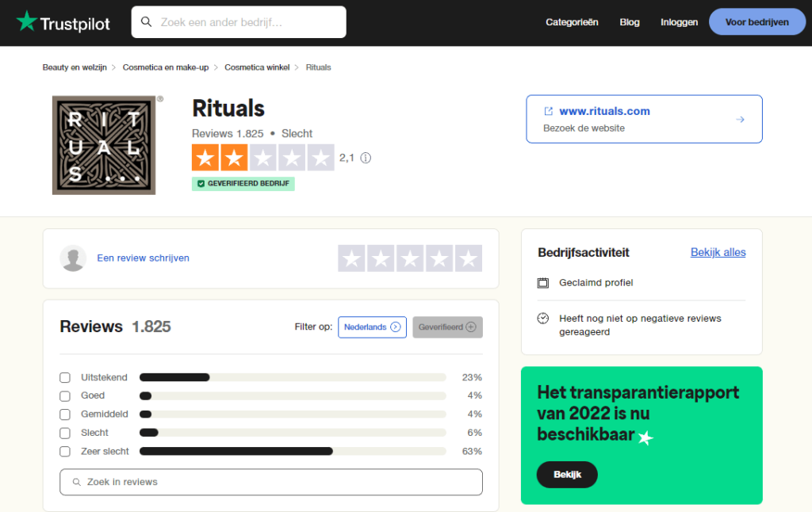This screenshot has height=512, width=812.
Task: Click Inloggen in the top navigation
Action: [x=679, y=22]
